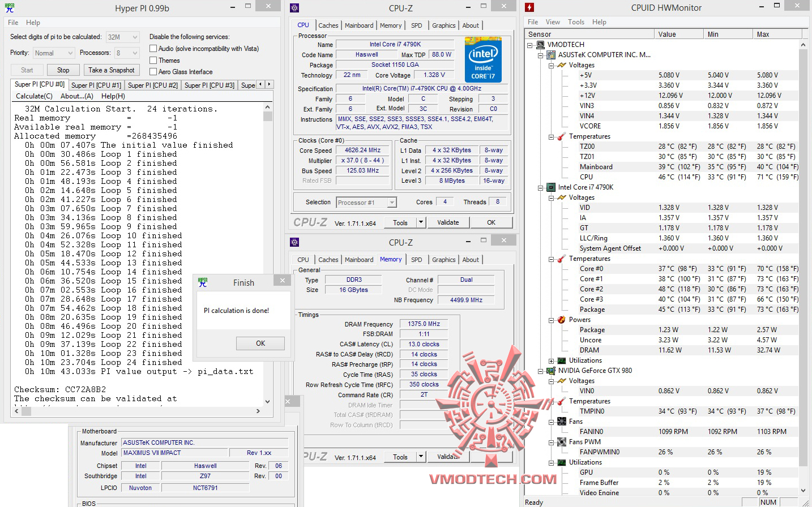This screenshot has width=812, height=507.
Task: Click Validate button in top CPU-Z
Action: tap(448, 222)
